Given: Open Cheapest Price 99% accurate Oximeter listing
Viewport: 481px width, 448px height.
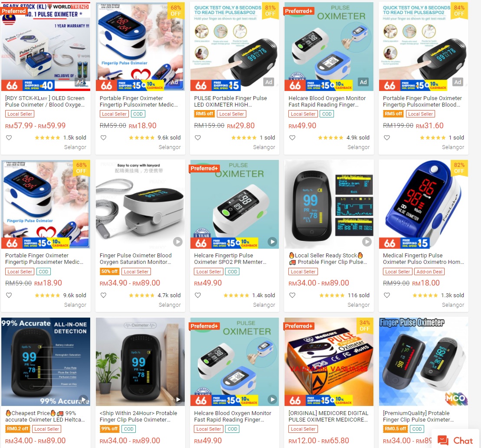Looking at the screenshot, I should click(45, 416).
